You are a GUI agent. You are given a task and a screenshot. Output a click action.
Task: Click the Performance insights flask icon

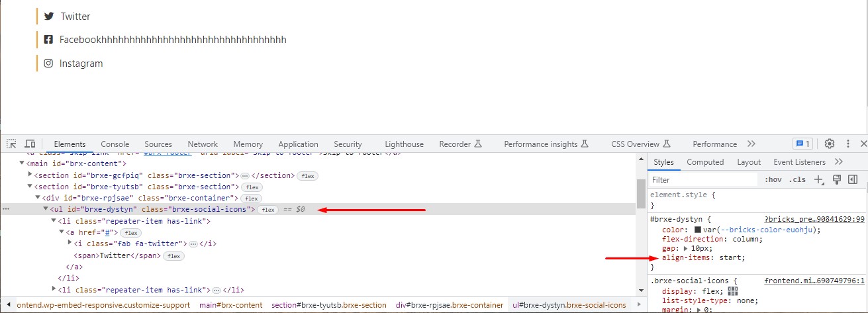584,144
